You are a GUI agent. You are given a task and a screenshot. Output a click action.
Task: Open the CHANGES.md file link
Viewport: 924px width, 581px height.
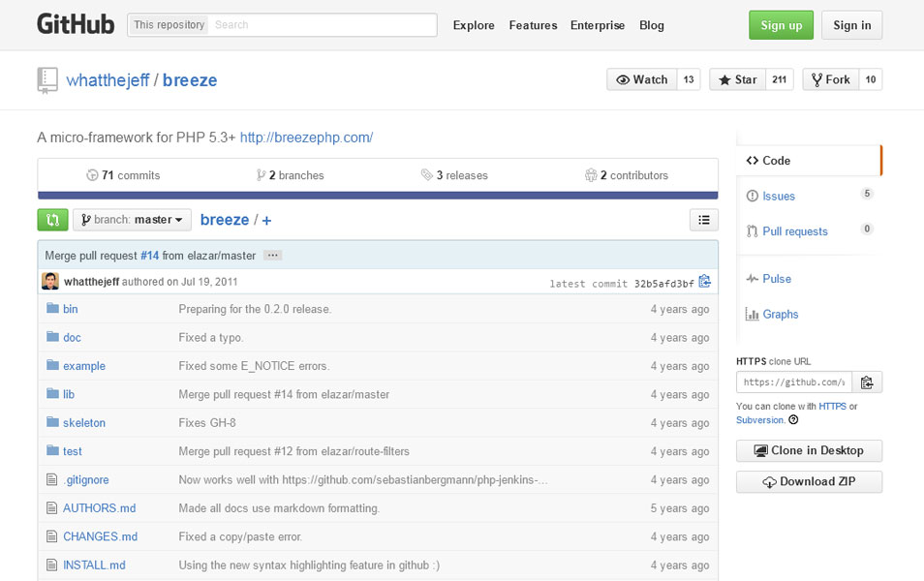point(100,536)
